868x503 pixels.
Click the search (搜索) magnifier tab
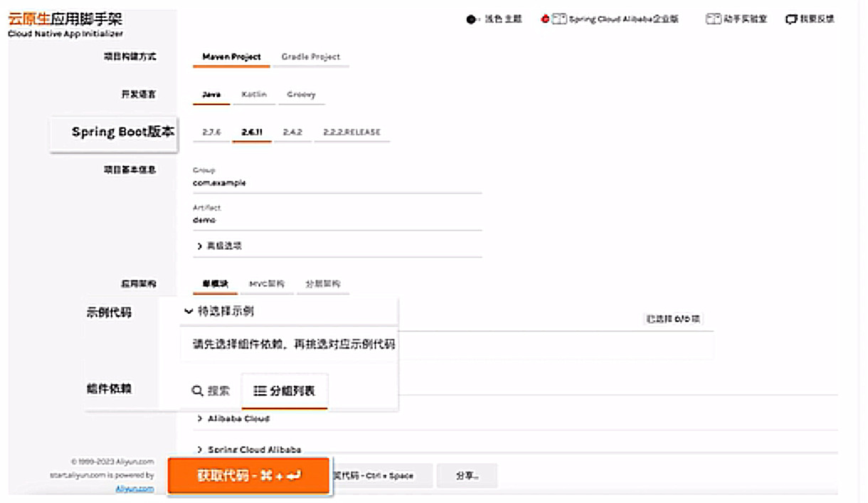pyautogui.click(x=211, y=391)
